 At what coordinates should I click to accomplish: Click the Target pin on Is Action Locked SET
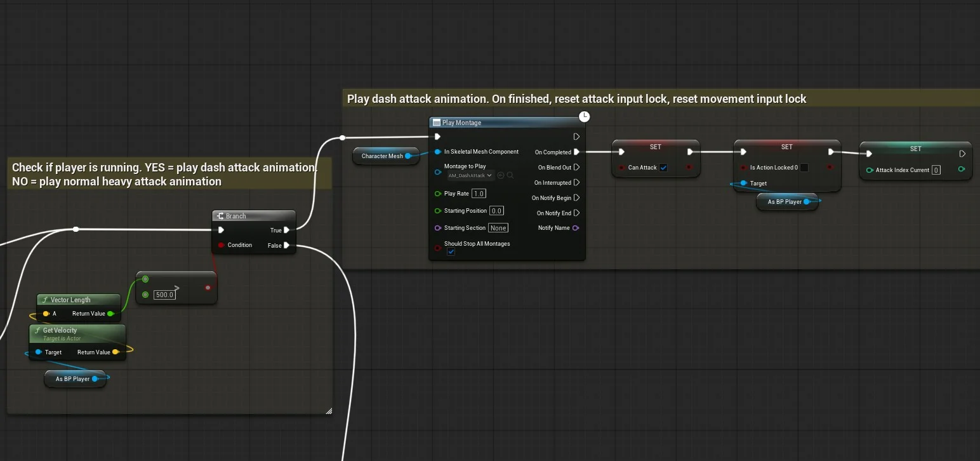(x=743, y=183)
